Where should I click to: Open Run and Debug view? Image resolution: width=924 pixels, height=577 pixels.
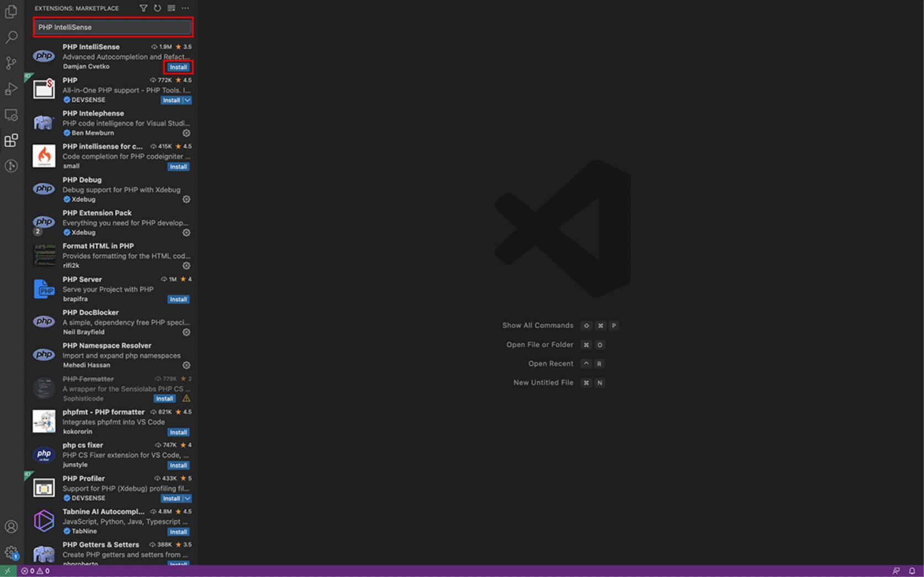(x=11, y=89)
